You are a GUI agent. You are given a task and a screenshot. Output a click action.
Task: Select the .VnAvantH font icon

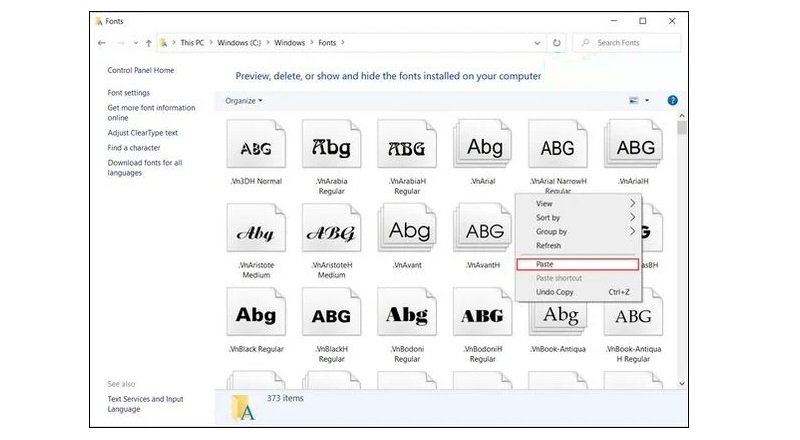(482, 228)
